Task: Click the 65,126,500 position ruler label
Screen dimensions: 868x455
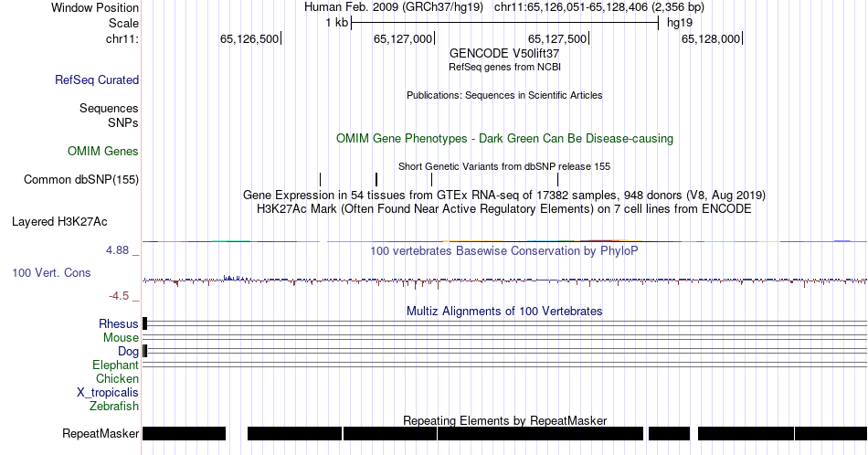Action: 249,38
